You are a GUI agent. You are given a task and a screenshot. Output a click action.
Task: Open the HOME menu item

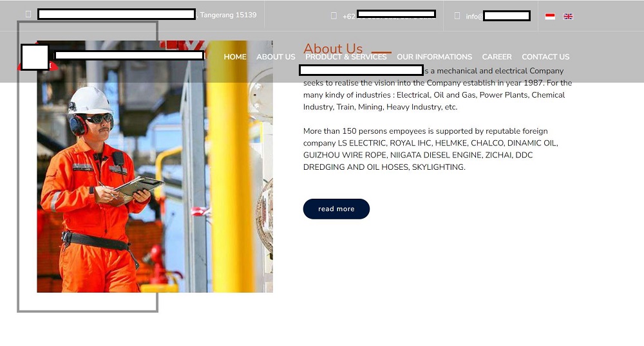pyautogui.click(x=235, y=57)
